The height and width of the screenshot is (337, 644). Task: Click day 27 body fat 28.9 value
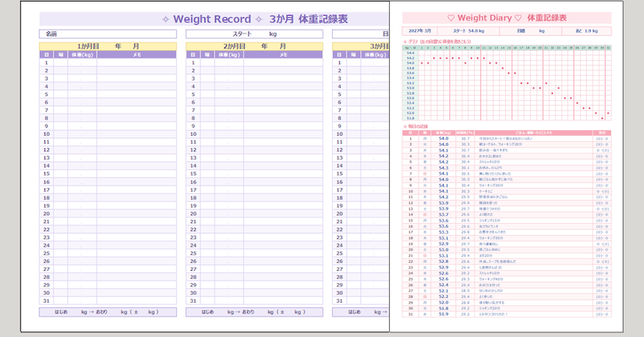pyautogui.click(x=465, y=290)
